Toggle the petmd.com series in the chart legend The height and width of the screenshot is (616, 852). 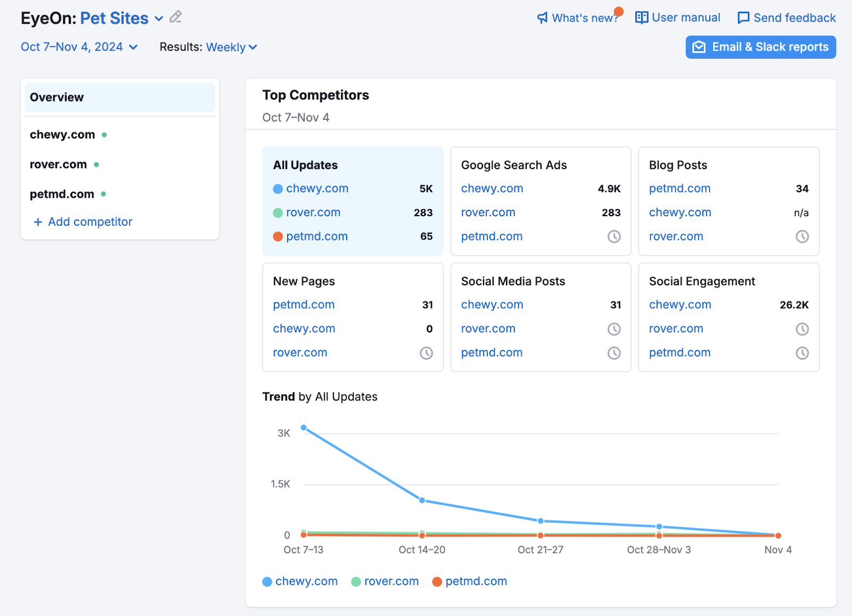(470, 581)
